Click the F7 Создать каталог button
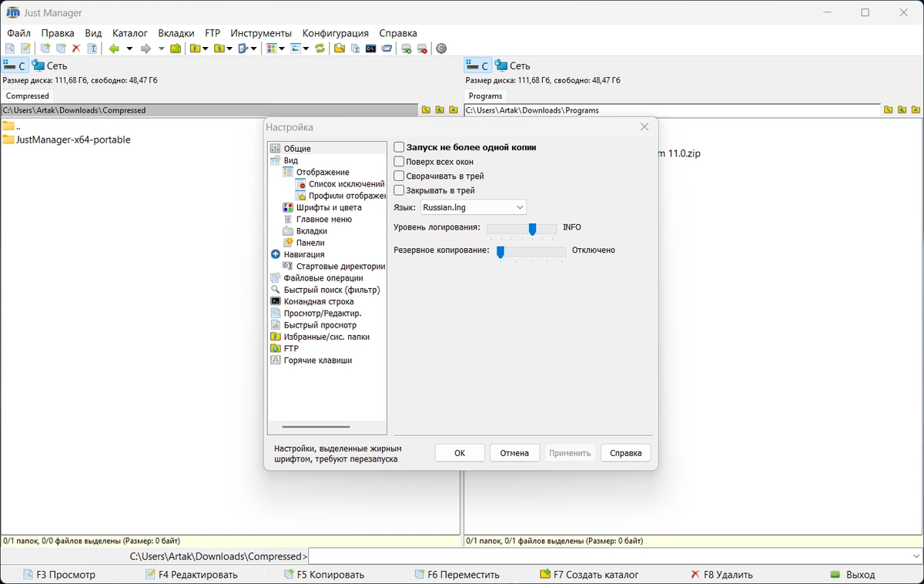The height and width of the screenshot is (584, 924). coord(590,575)
